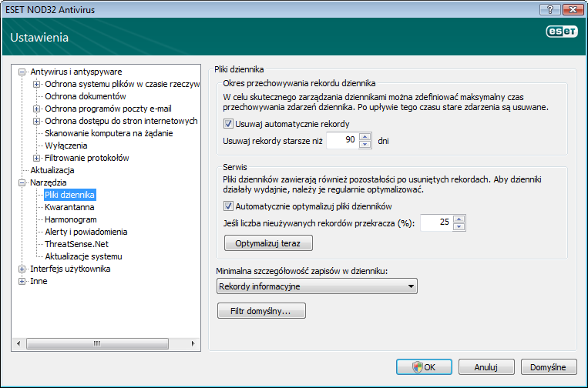Select Antywirus i antyspyware label

[76, 72]
